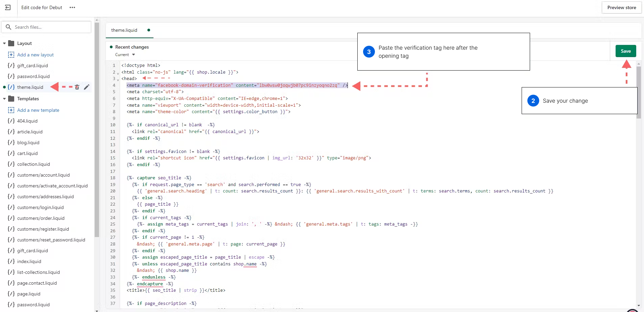Click the Layout folder icon
644x312 pixels.
point(11,43)
